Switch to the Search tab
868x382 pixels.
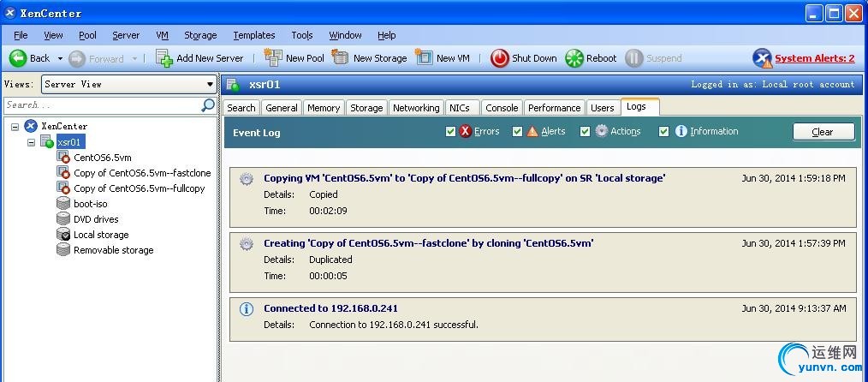tap(241, 108)
